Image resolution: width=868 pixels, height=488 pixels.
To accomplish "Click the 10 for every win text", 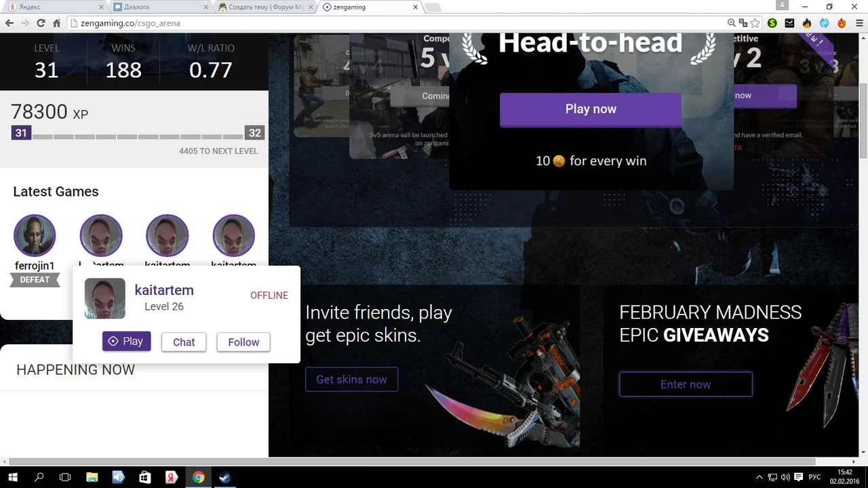I will [591, 161].
